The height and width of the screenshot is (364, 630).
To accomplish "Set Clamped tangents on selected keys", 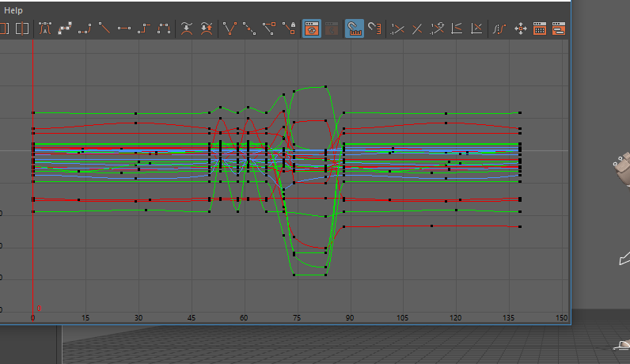I will click(85, 28).
